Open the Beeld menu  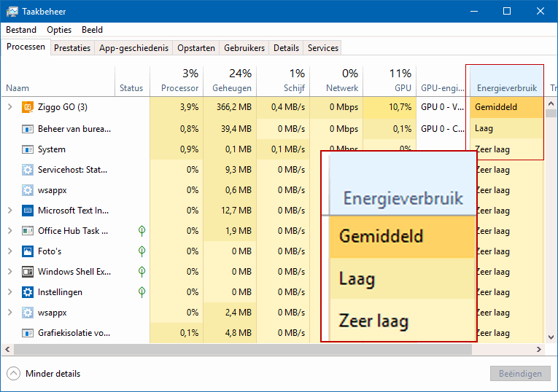pos(92,30)
